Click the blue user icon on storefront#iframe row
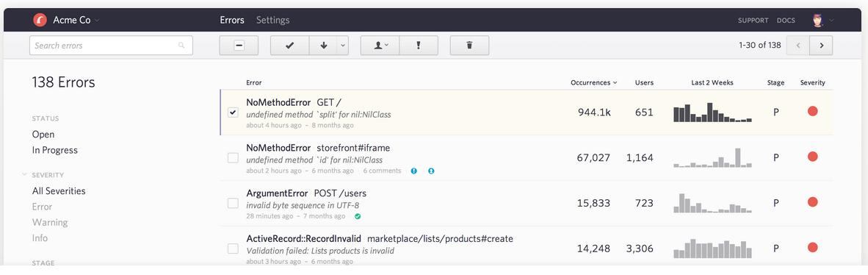 click(x=431, y=171)
